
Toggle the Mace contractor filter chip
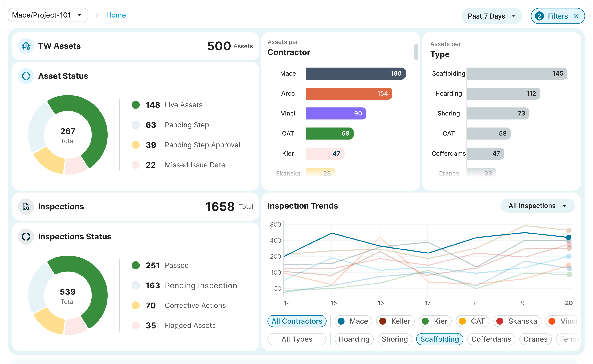[x=353, y=321]
